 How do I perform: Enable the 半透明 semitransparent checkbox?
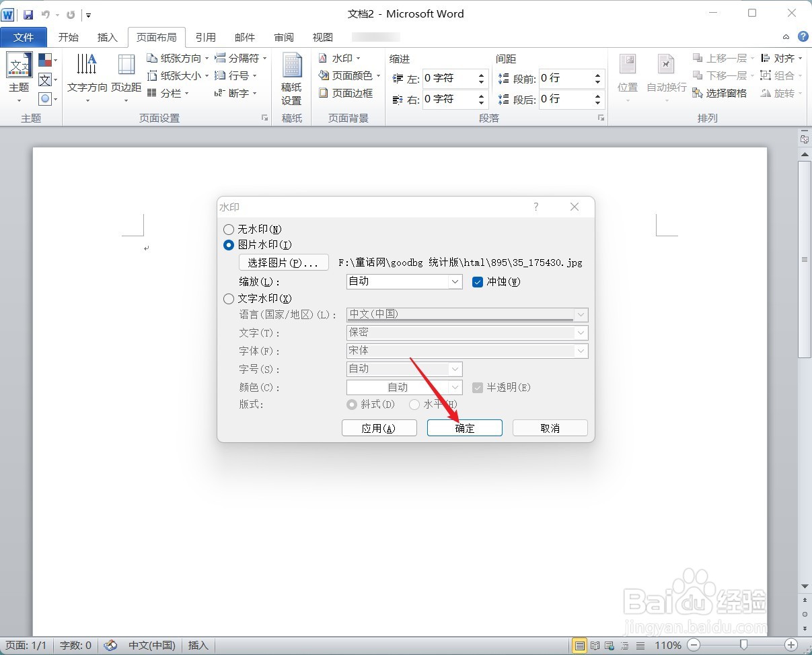[x=478, y=387]
